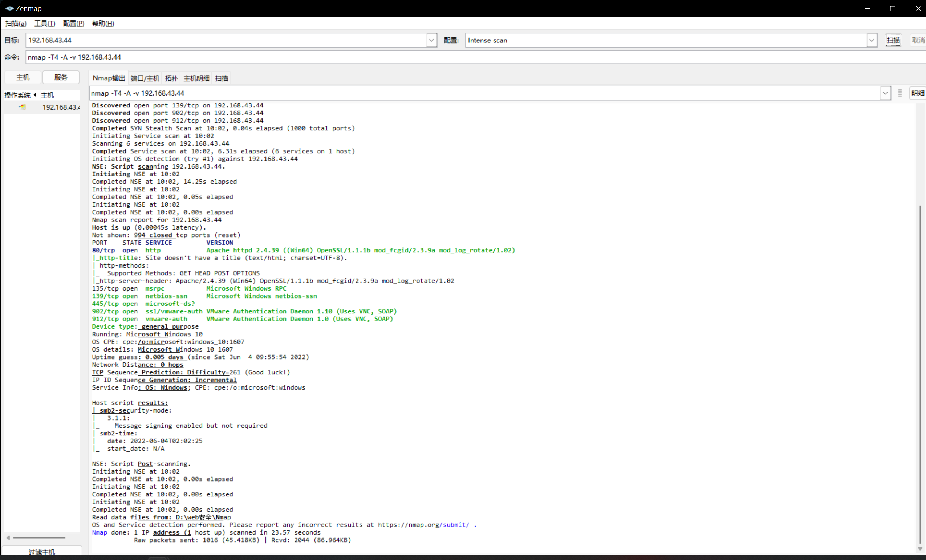
Task: Click the left arrow of hosts horizontal scrollbar
Action: [x=8, y=538]
